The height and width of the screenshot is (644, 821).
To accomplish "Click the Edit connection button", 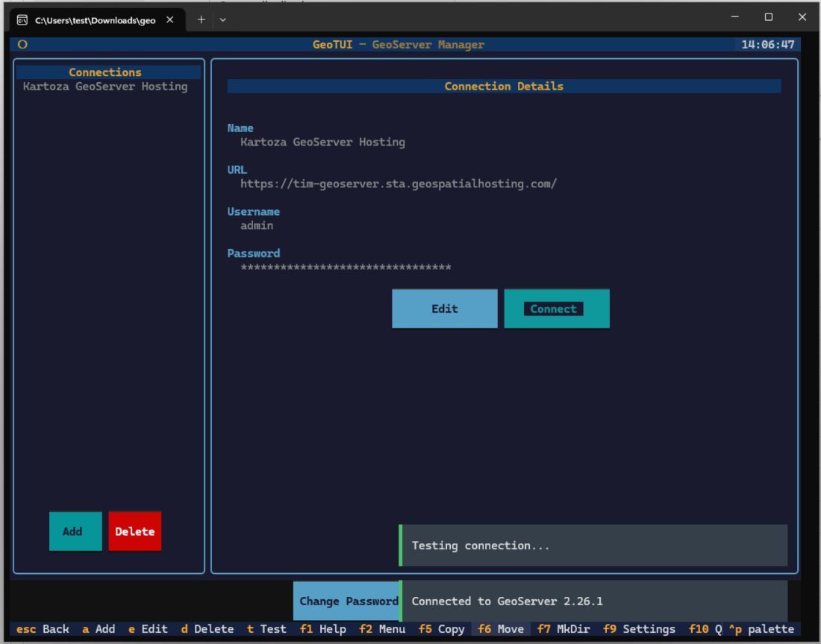I will coord(445,309).
